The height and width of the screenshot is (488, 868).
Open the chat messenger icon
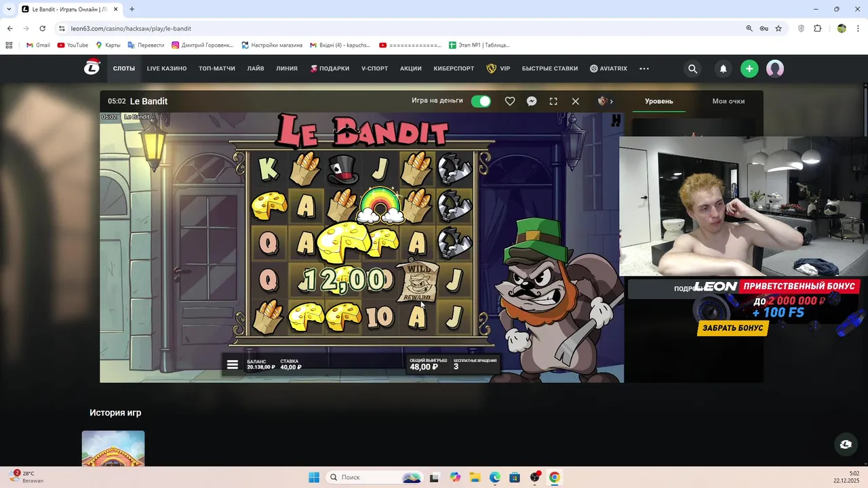(x=532, y=101)
